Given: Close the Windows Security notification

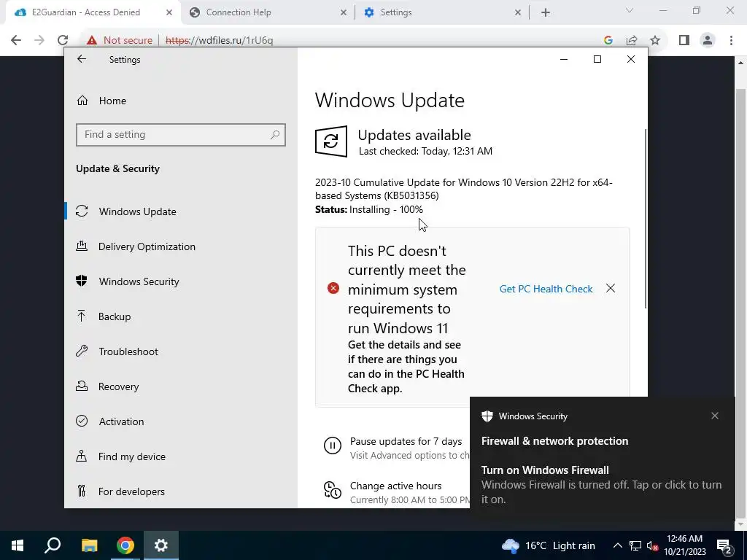Looking at the screenshot, I should (x=715, y=416).
